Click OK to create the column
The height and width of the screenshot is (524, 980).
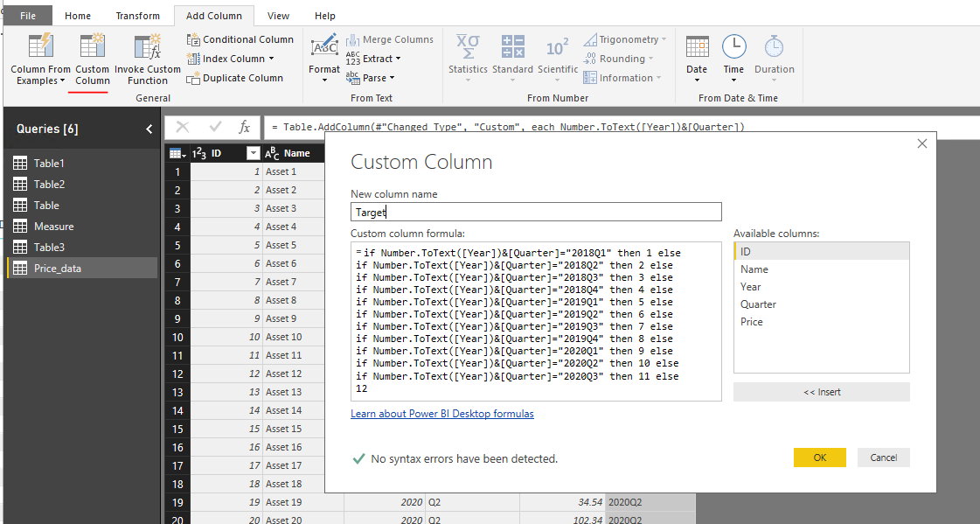click(x=820, y=458)
